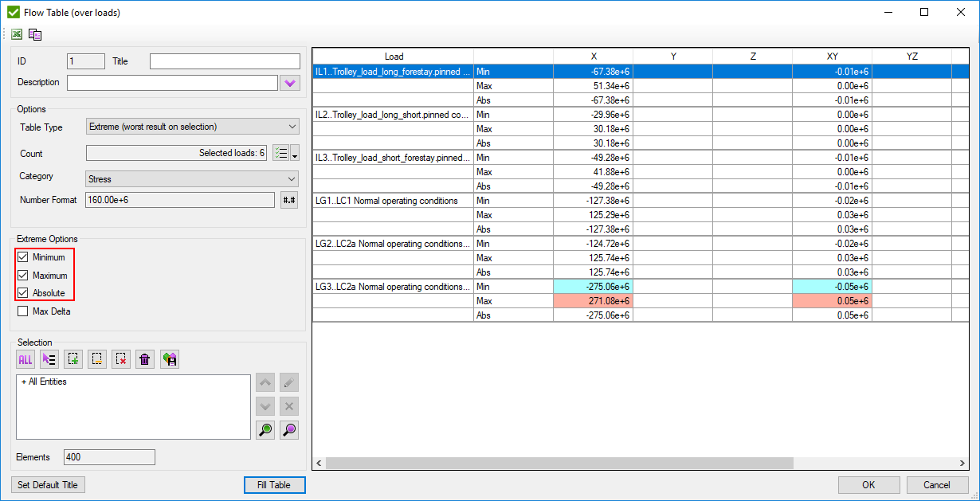The height and width of the screenshot is (501, 980).
Task: Click the right scroll arrow of table
Action: click(x=962, y=464)
